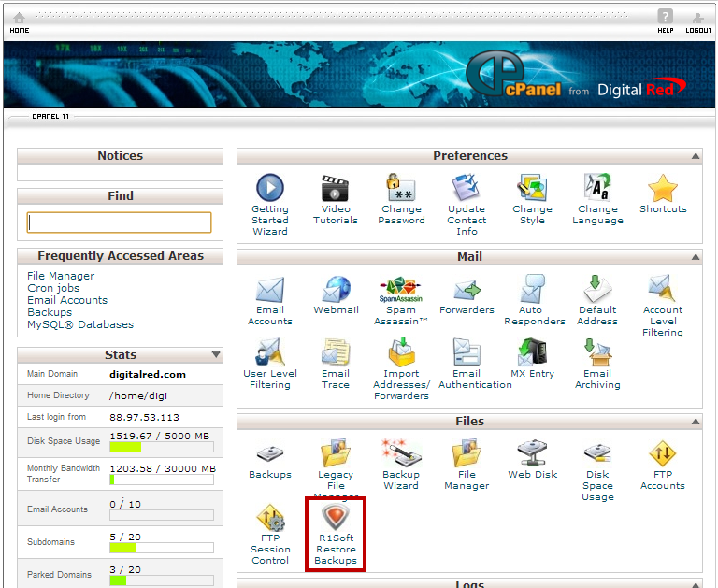The image size is (718, 588).
Task: Open the FTP Accounts icon
Action: click(662, 453)
